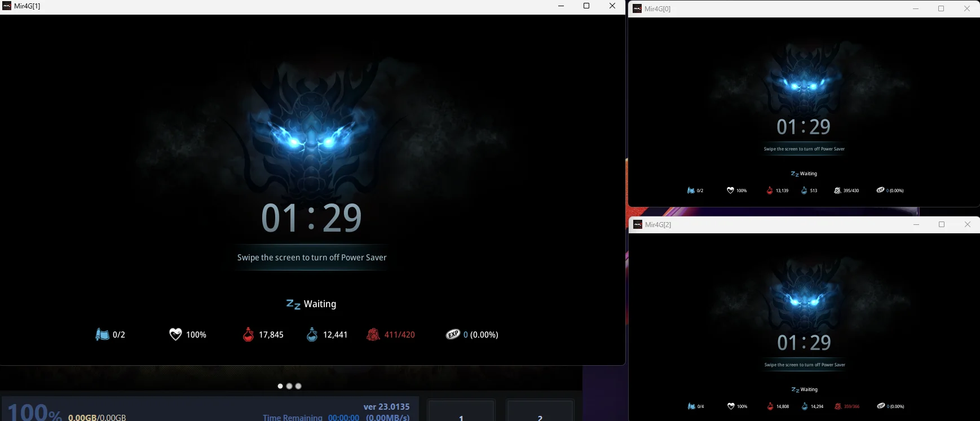
Task: Click the 01:29 clock in Mir4G[2]
Action: tap(804, 343)
